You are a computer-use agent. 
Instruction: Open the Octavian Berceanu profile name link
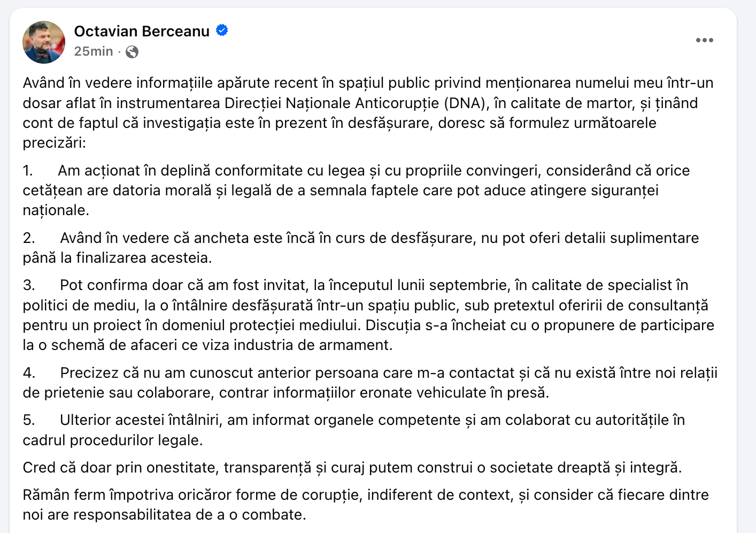(x=142, y=32)
